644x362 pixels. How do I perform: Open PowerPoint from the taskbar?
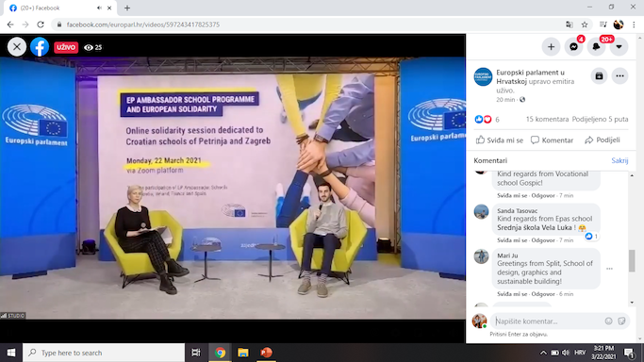[x=266, y=353]
